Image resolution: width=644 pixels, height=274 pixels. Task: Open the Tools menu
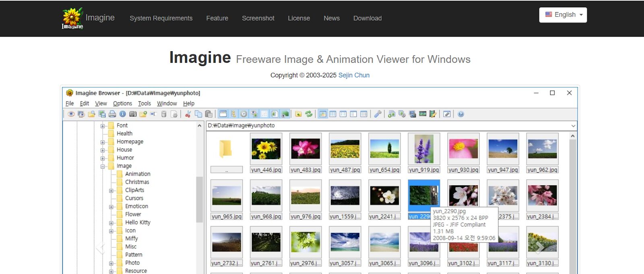(144, 104)
